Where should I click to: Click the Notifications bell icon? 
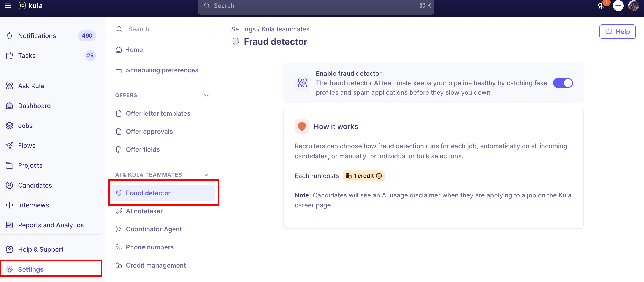tap(9, 36)
